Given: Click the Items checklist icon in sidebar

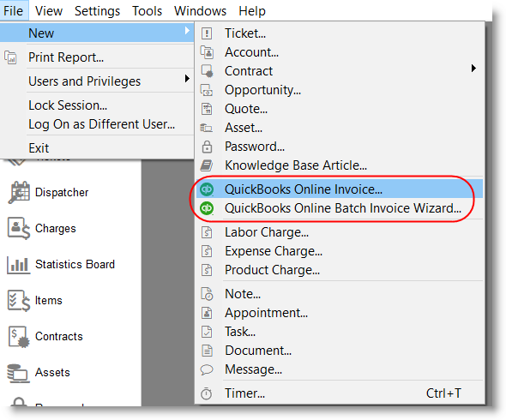Looking at the screenshot, I should point(19,301).
